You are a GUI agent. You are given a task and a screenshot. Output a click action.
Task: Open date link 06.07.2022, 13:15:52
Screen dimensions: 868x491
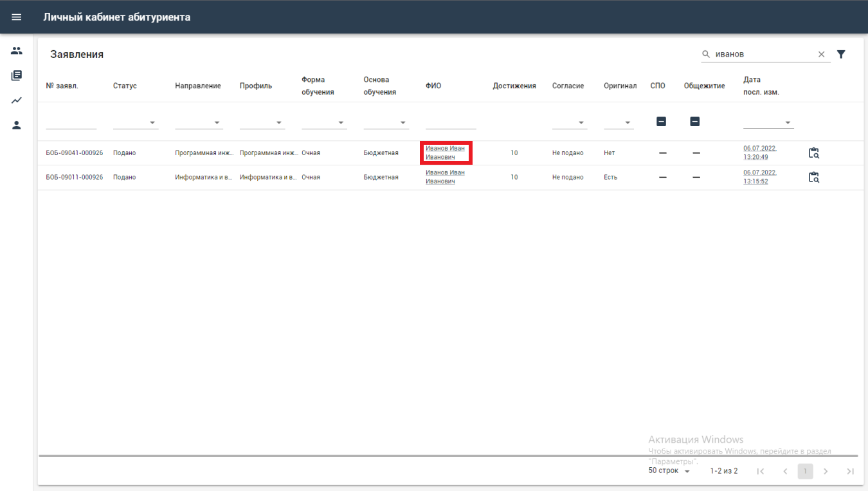coord(760,177)
